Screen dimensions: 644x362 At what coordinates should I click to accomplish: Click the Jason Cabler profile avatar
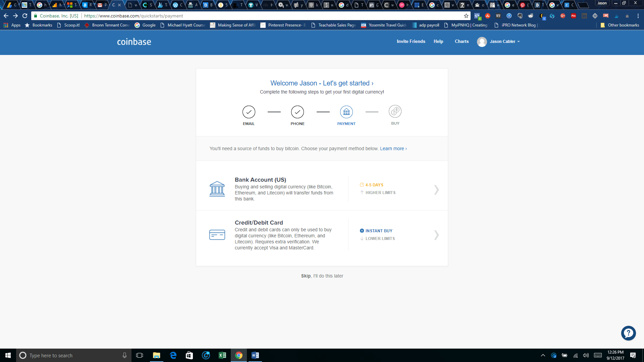482,42
